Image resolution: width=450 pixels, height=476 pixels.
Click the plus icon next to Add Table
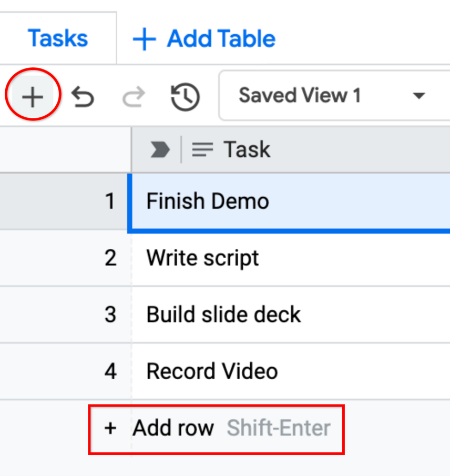point(145,39)
